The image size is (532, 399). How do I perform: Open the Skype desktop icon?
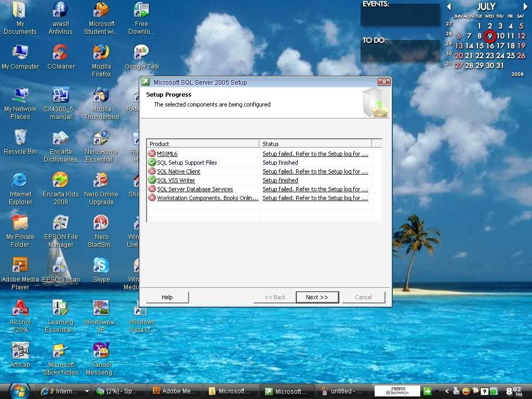(x=101, y=266)
